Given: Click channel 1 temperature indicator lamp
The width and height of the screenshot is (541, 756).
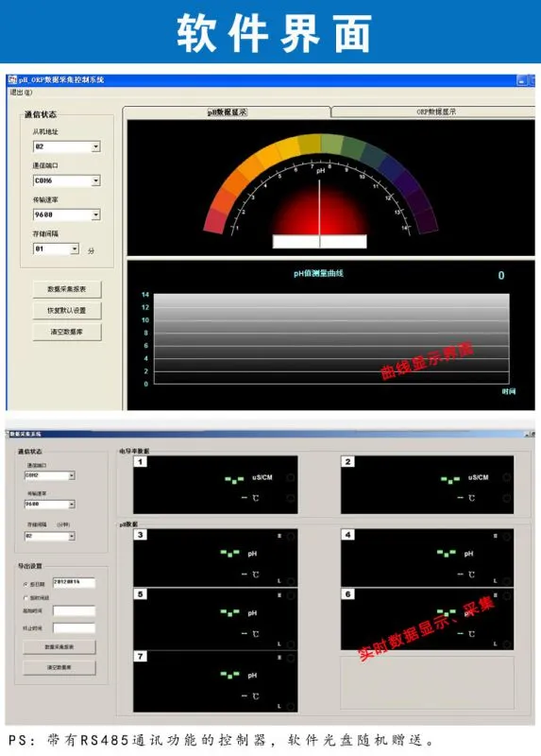Looking at the screenshot, I should click(x=291, y=498).
